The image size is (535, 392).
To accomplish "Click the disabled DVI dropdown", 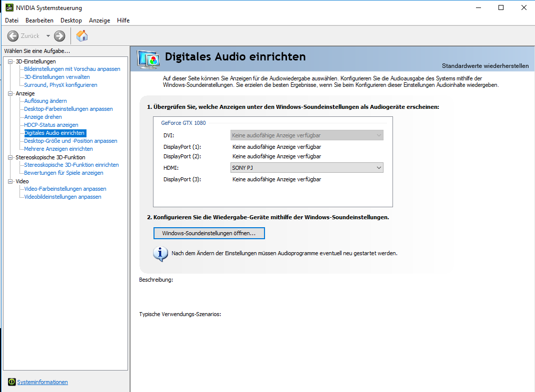I will pos(306,135).
